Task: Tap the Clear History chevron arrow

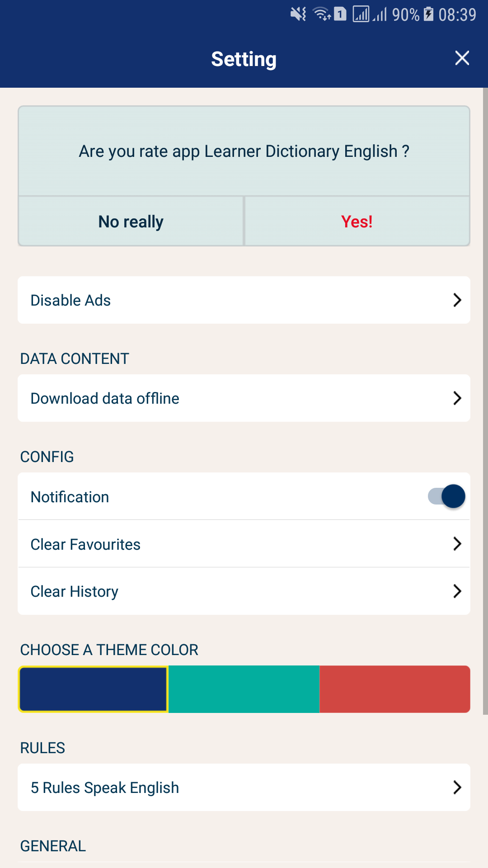Action: pos(457,591)
